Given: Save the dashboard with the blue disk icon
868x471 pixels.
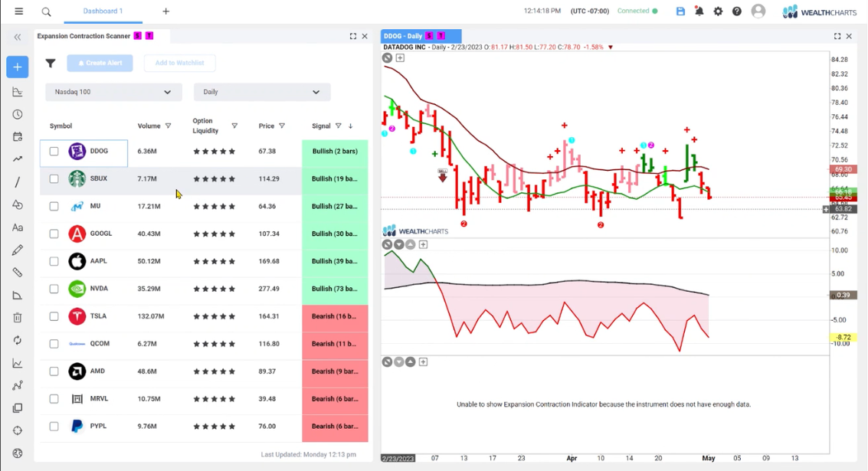Looking at the screenshot, I should click(x=680, y=11).
